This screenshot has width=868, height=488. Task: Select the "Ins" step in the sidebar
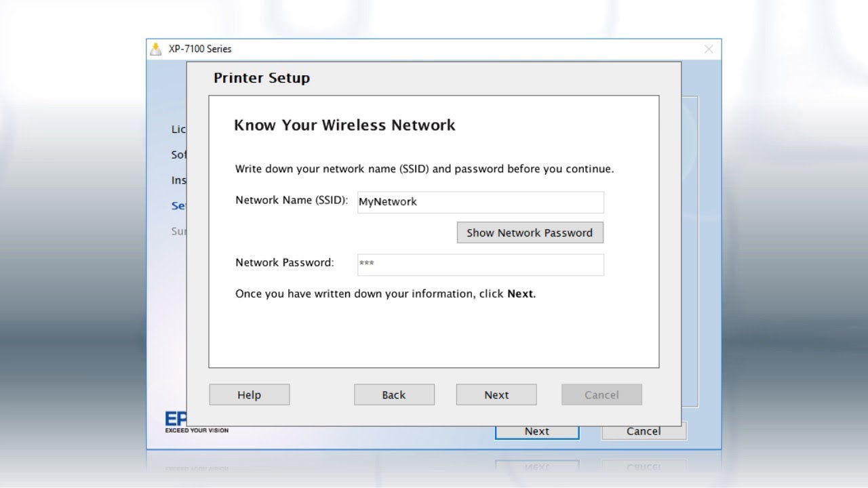point(178,180)
